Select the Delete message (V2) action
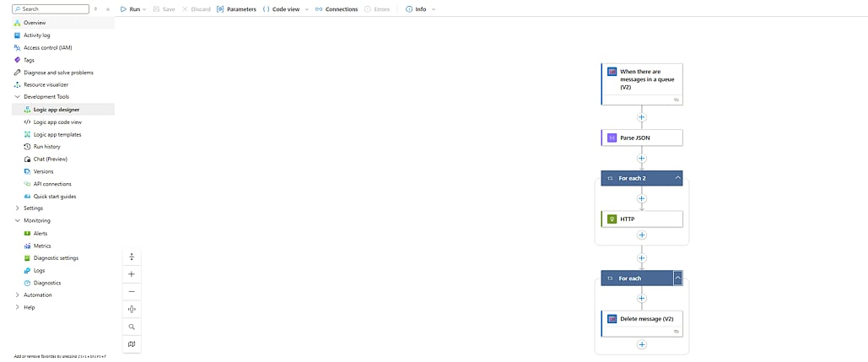868x362 pixels. click(642, 323)
